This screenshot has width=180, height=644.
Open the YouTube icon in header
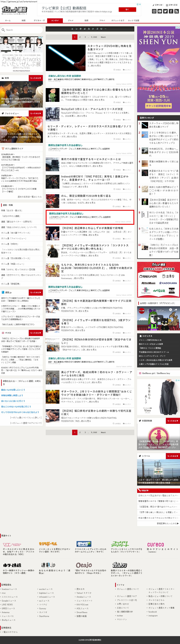pyautogui.click(x=160, y=11)
